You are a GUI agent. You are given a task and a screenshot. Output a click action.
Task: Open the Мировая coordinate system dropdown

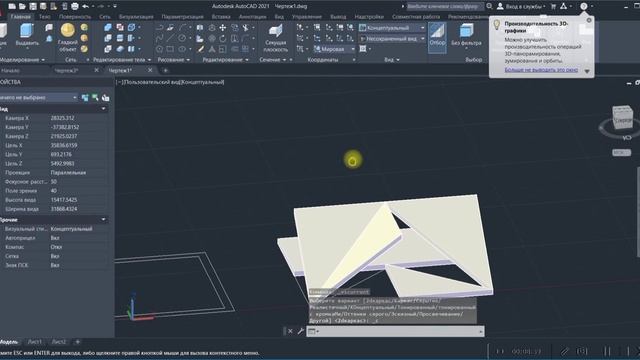[x=334, y=49]
